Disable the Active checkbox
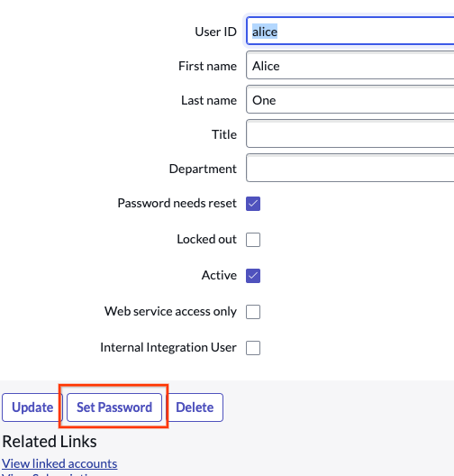This screenshot has width=454, height=476. [x=253, y=276]
